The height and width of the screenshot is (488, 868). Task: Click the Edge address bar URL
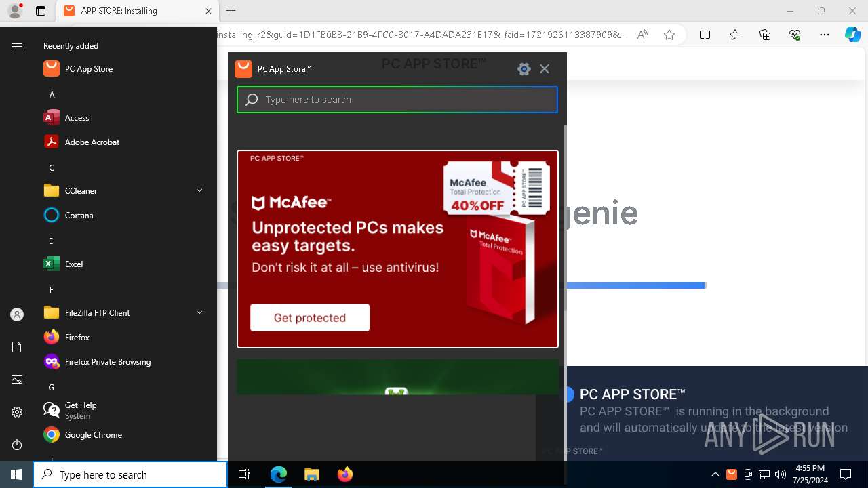pos(420,35)
